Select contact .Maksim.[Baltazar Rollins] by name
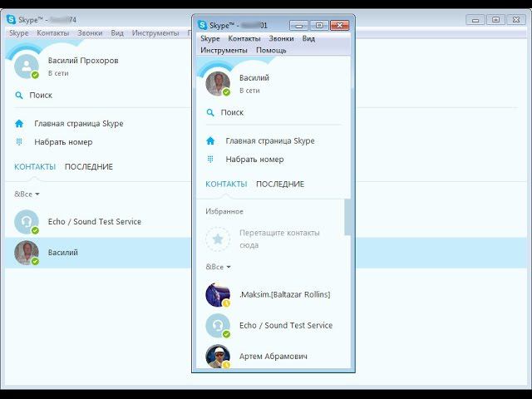Screen dimensions: 532x399 click(284, 294)
